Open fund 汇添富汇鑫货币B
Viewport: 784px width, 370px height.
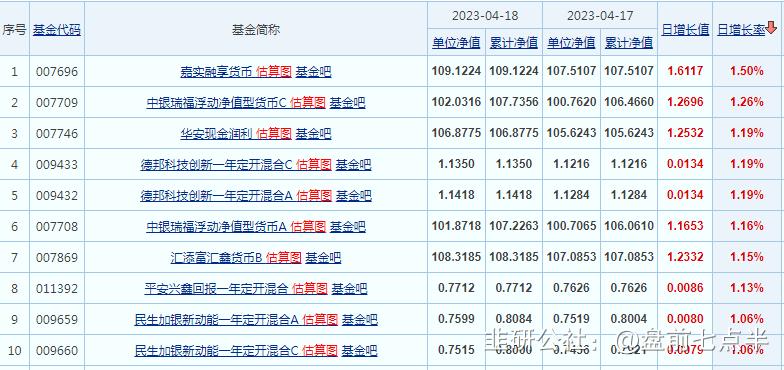pyautogui.click(x=216, y=258)
